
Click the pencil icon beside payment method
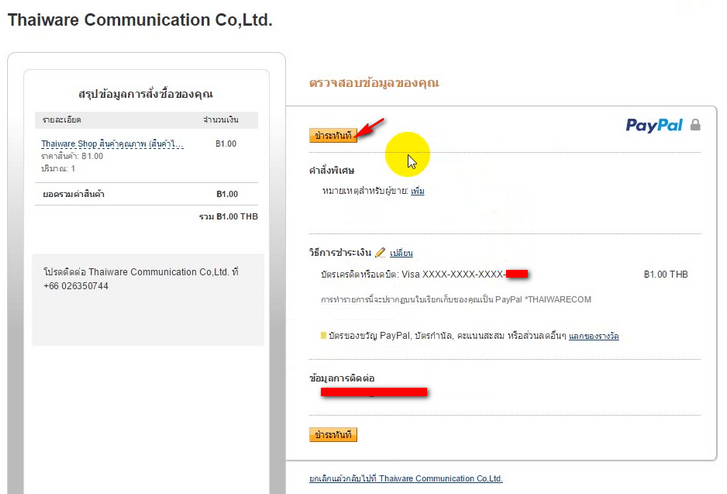tap(380, 252)
